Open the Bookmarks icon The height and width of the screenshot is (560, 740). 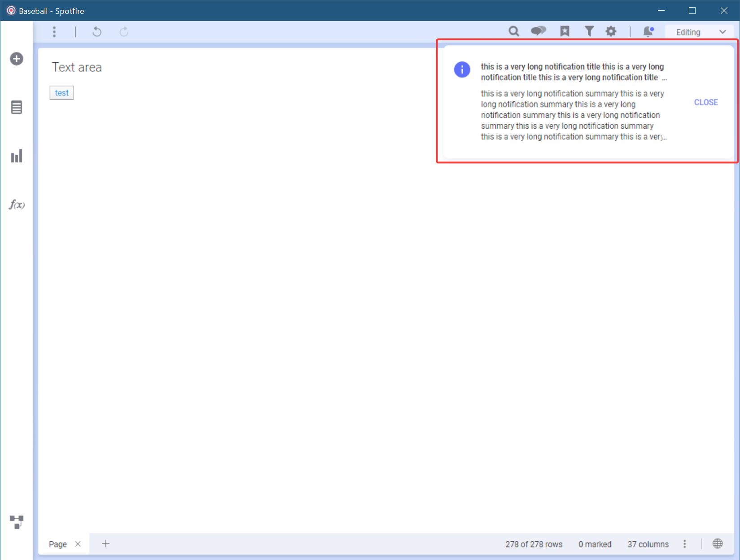click(565, 31)
